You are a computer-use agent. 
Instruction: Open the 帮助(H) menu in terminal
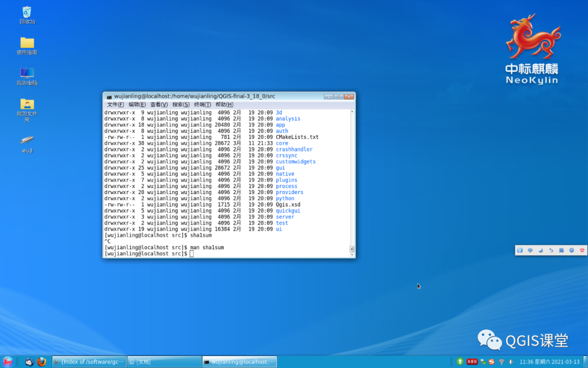[224, 105]
